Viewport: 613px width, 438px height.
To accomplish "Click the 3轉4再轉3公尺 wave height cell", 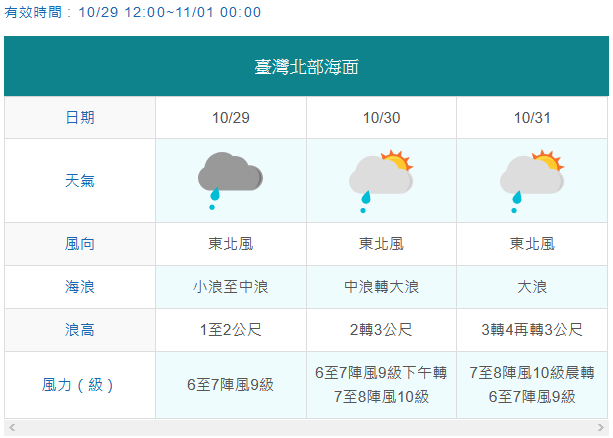I will point(532,330).
